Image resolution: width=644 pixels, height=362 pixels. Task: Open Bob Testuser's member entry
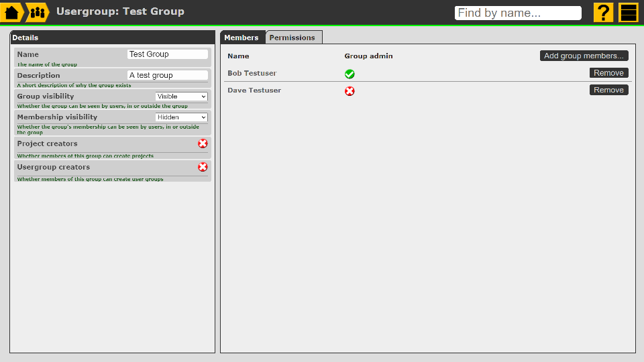click(252, 73)
